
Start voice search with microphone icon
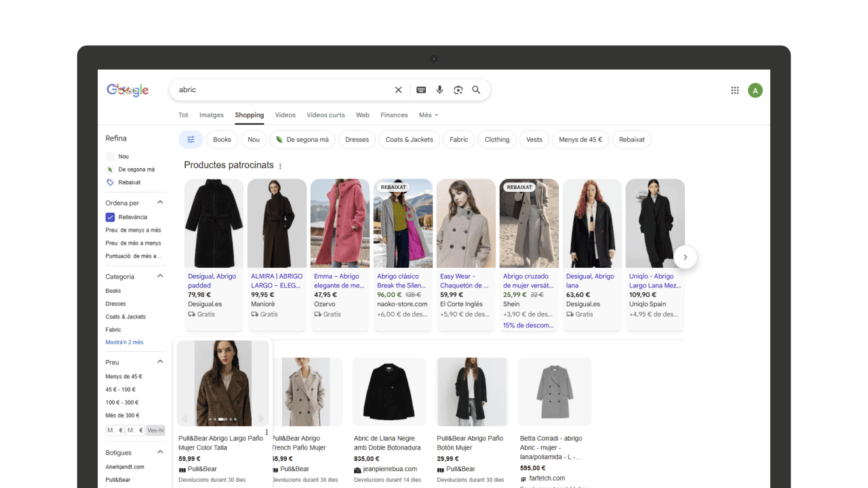click(439, 90)
